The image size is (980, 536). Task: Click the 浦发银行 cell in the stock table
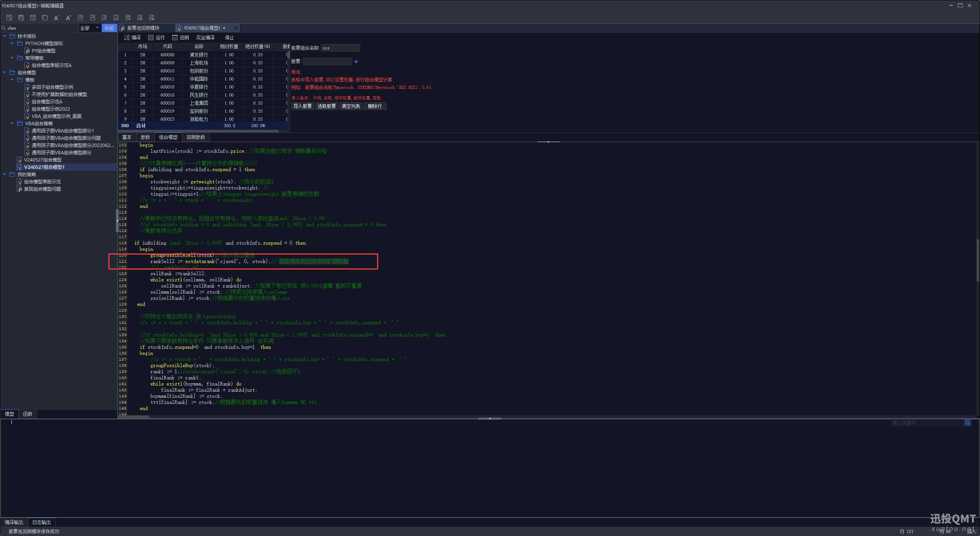pos(199,55)
